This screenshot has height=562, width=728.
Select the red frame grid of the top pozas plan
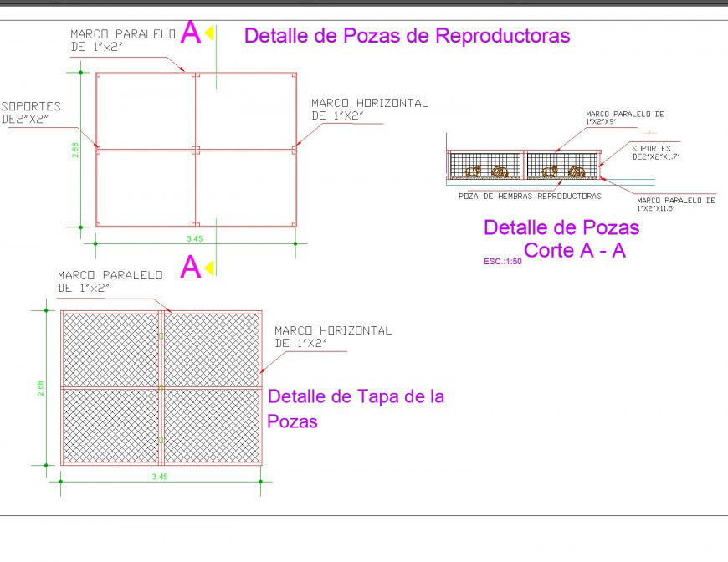pos(197,151)
